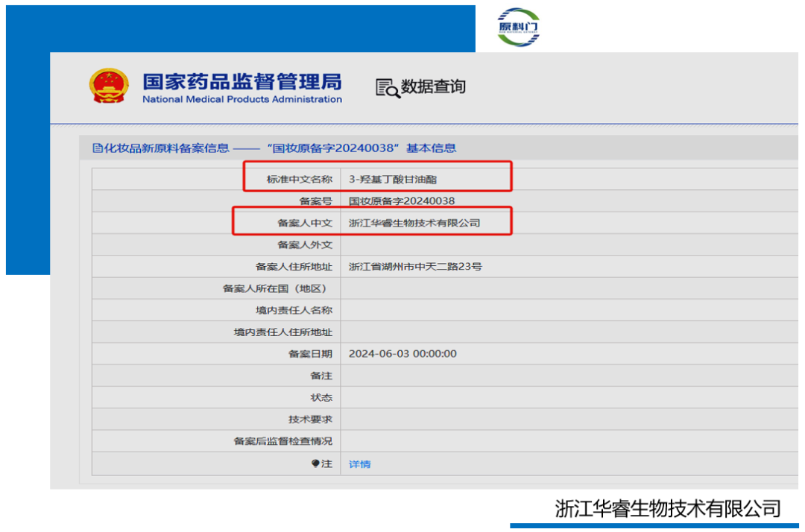
Task: Click the 境内责任人住所地址 label
Action: coord(283,332)
